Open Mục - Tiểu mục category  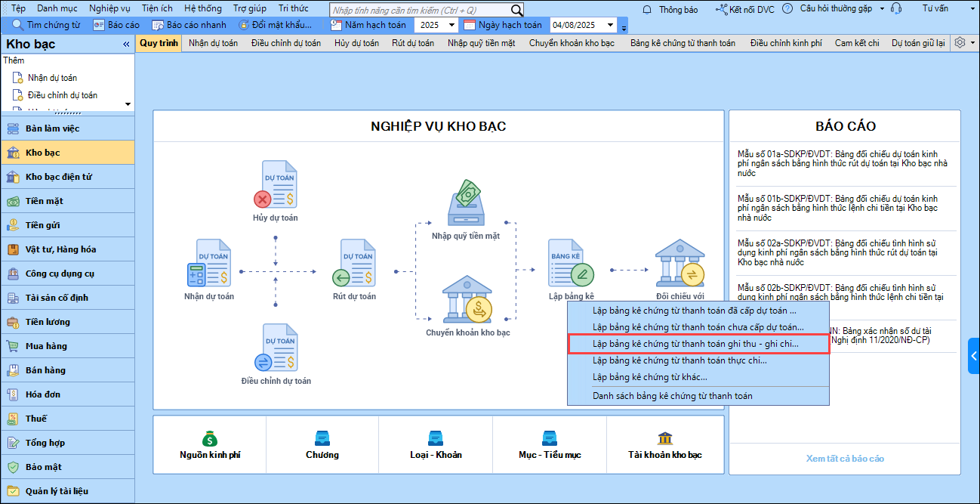coord(550,445)
